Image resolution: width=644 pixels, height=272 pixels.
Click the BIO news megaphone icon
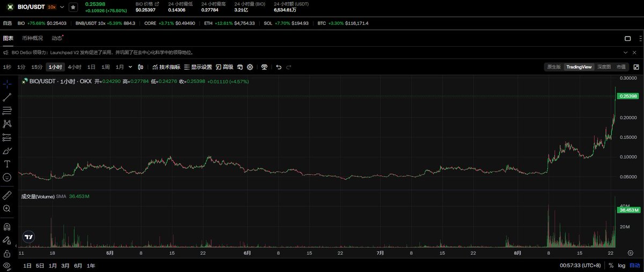click(x=6, y=53)
